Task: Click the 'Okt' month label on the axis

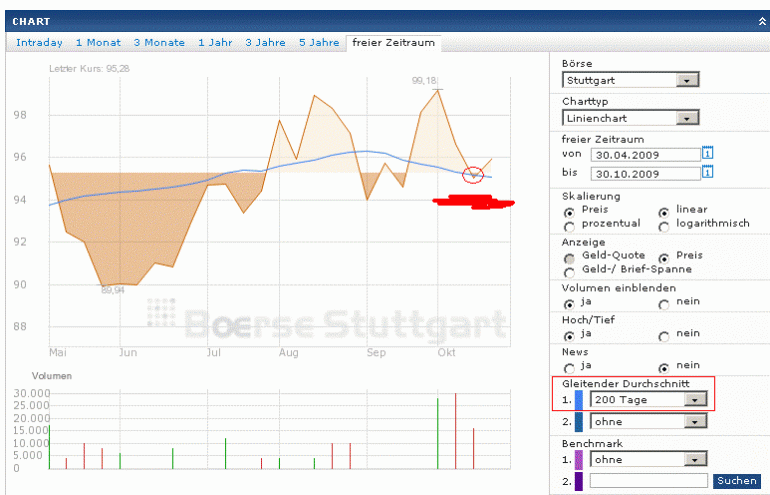Action: click(x=446, y=352)
